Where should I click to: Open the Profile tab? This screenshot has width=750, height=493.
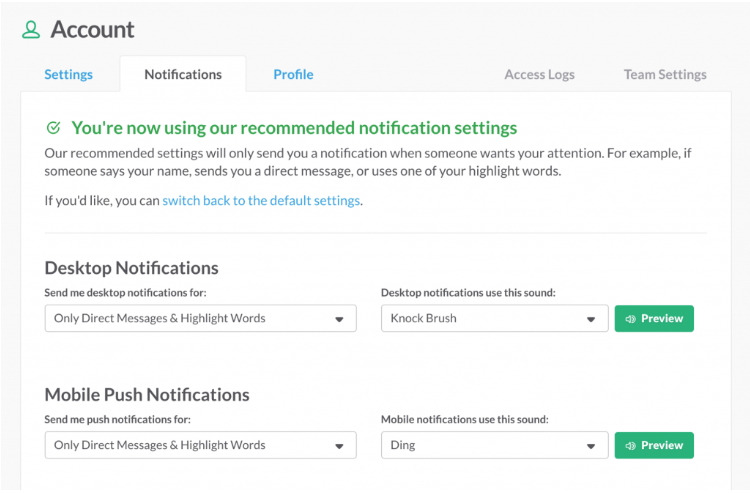293,74
